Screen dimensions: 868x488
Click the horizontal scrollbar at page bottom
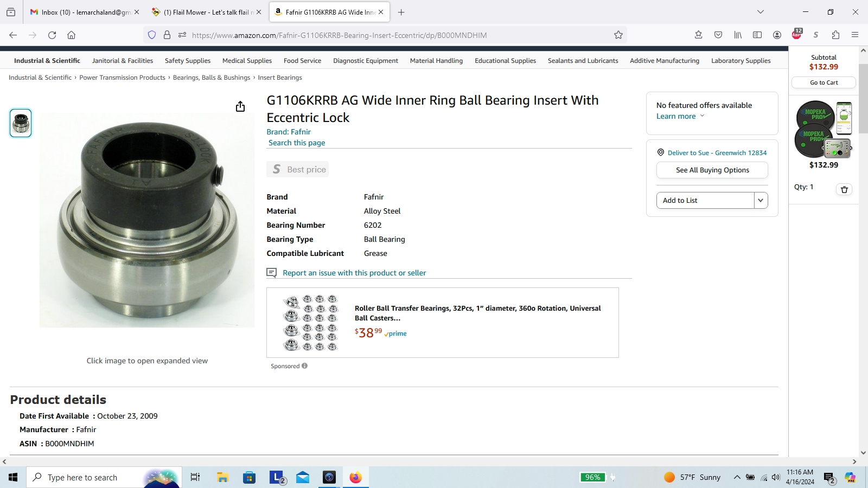tap(429, 462)
